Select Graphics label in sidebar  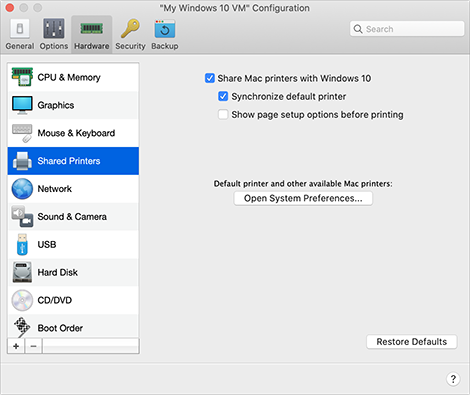click(56, 105)
